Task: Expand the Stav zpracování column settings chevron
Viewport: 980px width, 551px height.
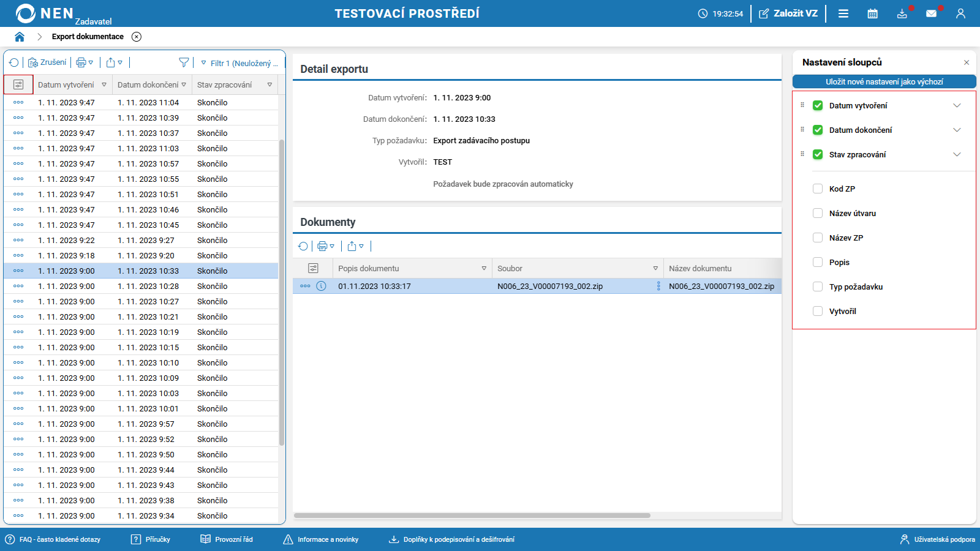Action: coord(957,154)
